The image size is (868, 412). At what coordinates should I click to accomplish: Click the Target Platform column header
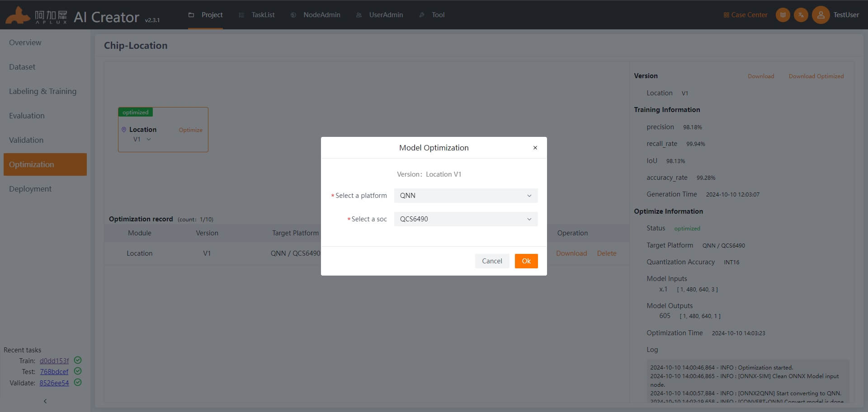coord(295,233)
